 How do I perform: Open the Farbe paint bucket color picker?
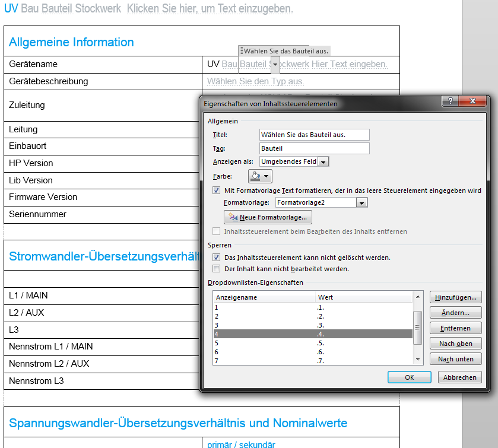coord(260,176)
